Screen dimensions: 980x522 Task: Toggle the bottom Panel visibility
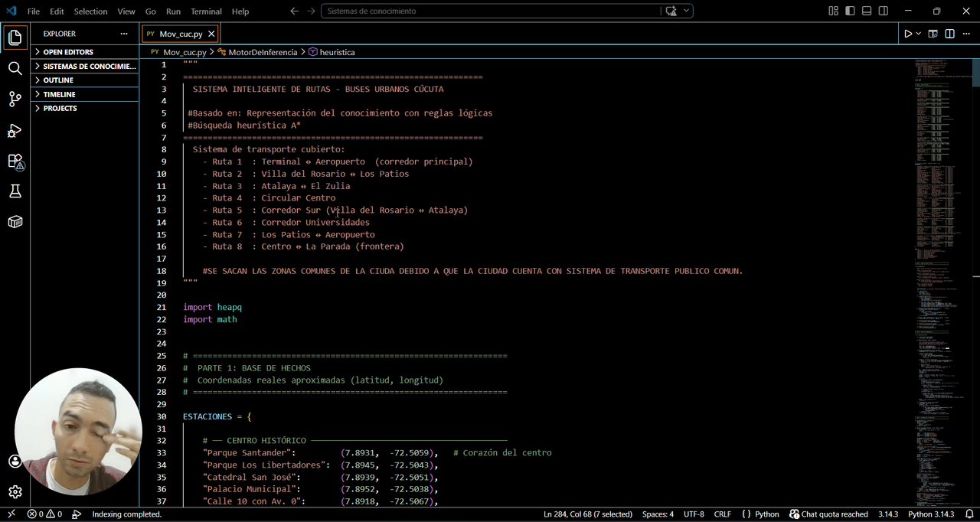coord(867,11)
